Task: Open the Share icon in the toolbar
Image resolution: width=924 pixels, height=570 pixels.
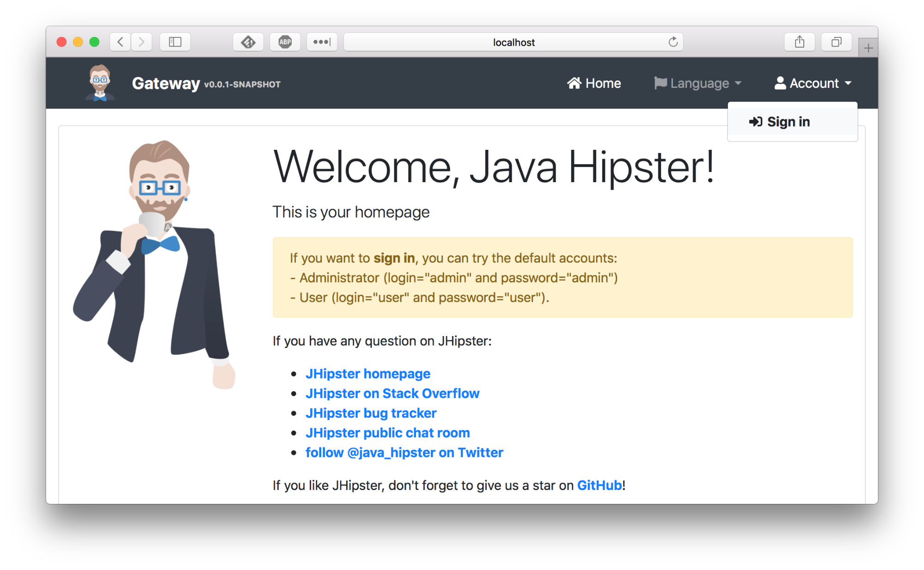Action: (x=800, y=42)
